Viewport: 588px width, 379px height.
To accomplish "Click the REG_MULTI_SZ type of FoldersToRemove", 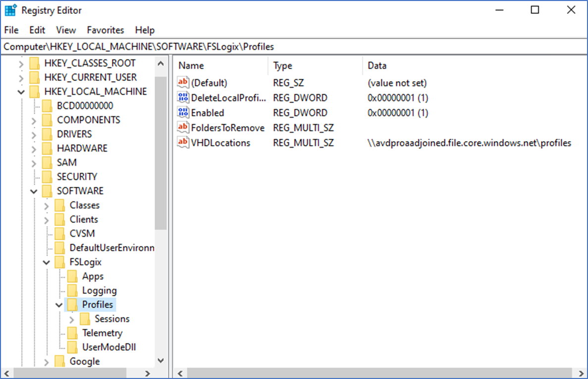I will click(303, 128).
